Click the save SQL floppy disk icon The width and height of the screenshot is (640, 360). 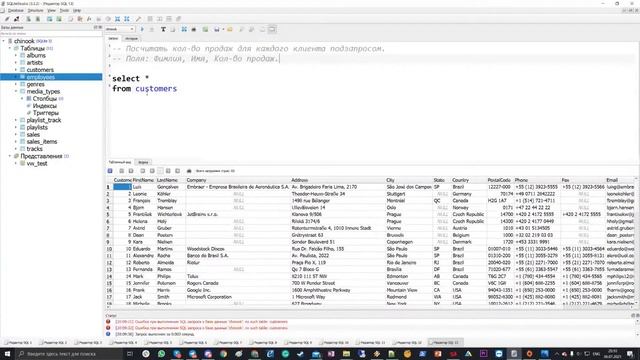coord(217,29)
